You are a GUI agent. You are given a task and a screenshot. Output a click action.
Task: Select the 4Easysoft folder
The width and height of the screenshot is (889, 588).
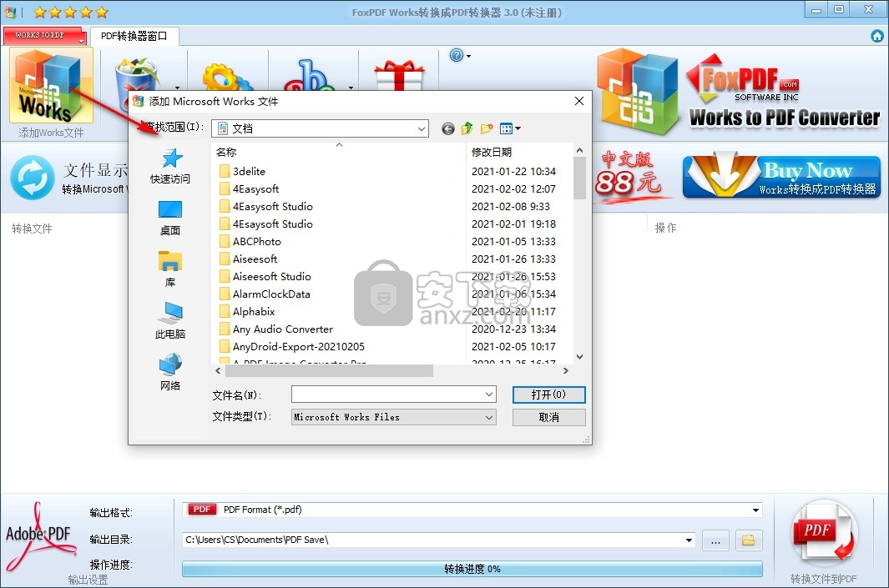click(x=249, y=189)
